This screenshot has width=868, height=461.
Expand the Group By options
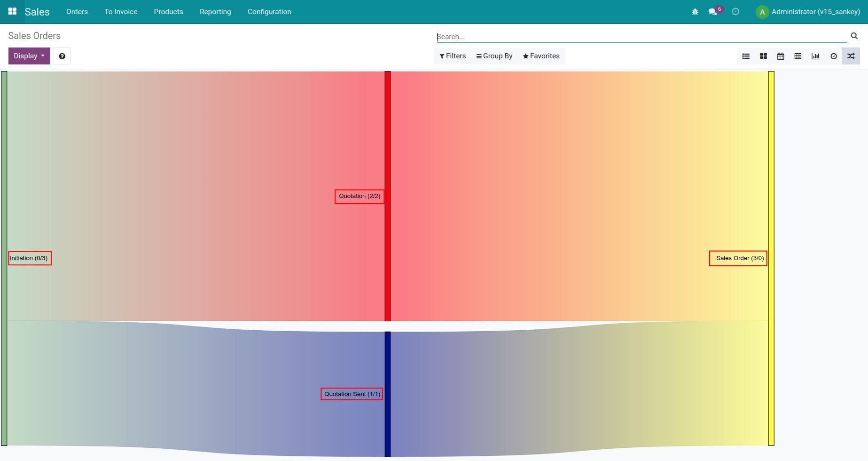[494, 56]
